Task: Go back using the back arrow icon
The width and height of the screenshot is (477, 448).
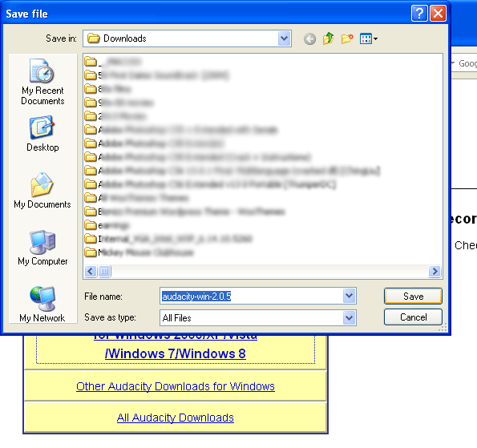Action: [309, 39]
